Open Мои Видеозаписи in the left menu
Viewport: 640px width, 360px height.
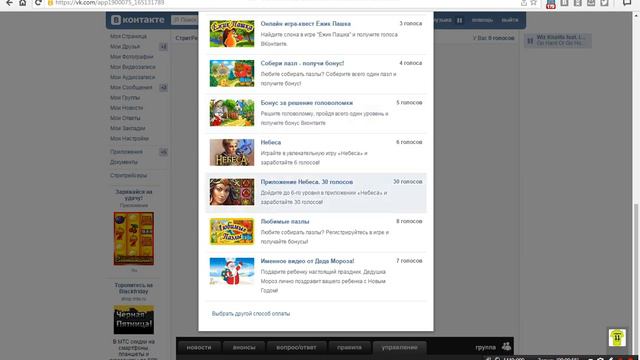pyautogui.click(x=132, y=67)
